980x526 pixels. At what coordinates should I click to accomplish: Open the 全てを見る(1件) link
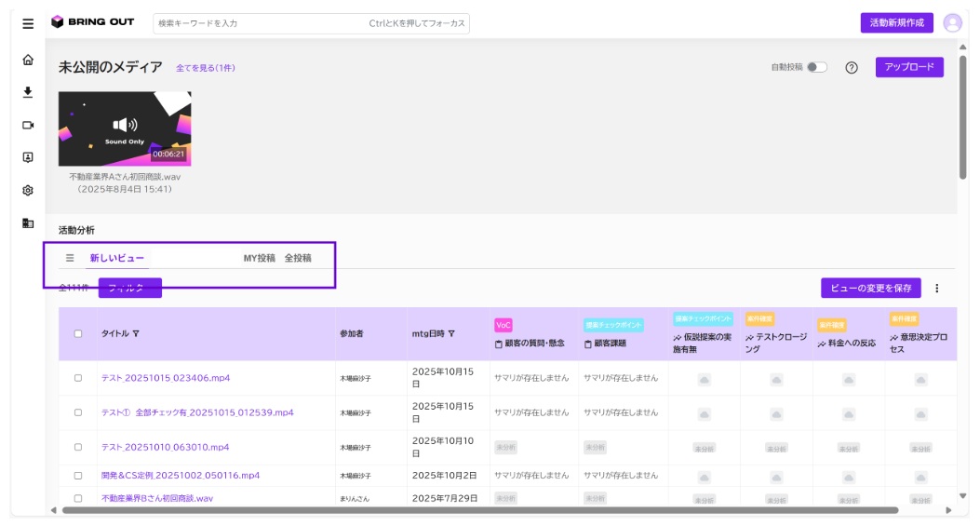point(206,68)
